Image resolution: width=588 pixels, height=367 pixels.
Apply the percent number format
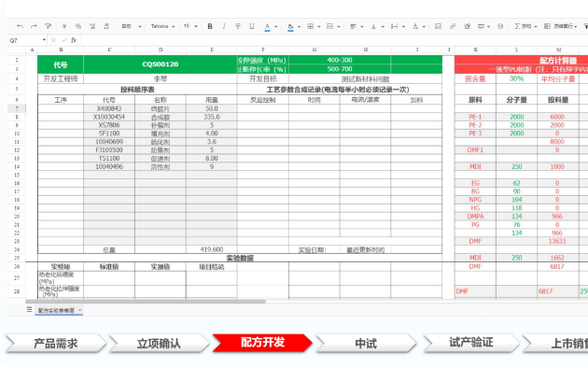coord(78,26)
